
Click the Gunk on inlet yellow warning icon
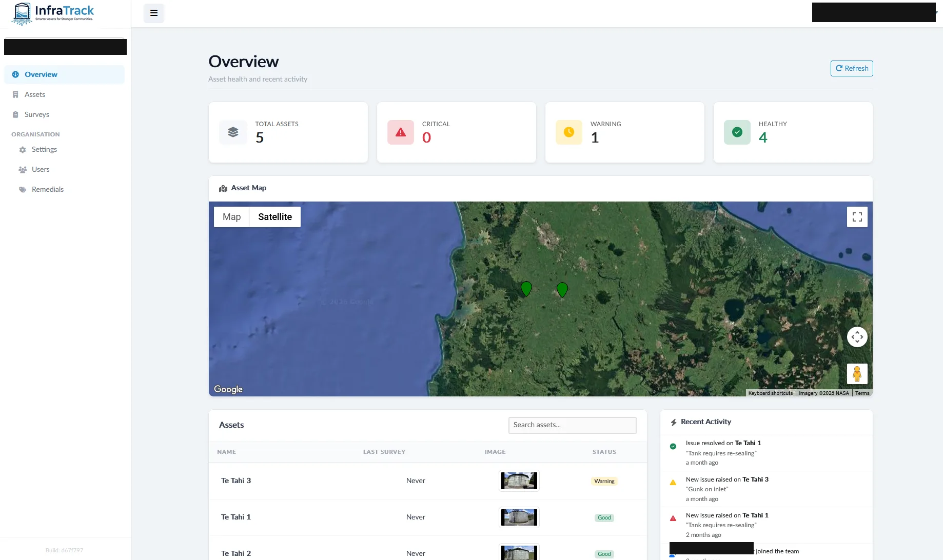click(673, 483)
